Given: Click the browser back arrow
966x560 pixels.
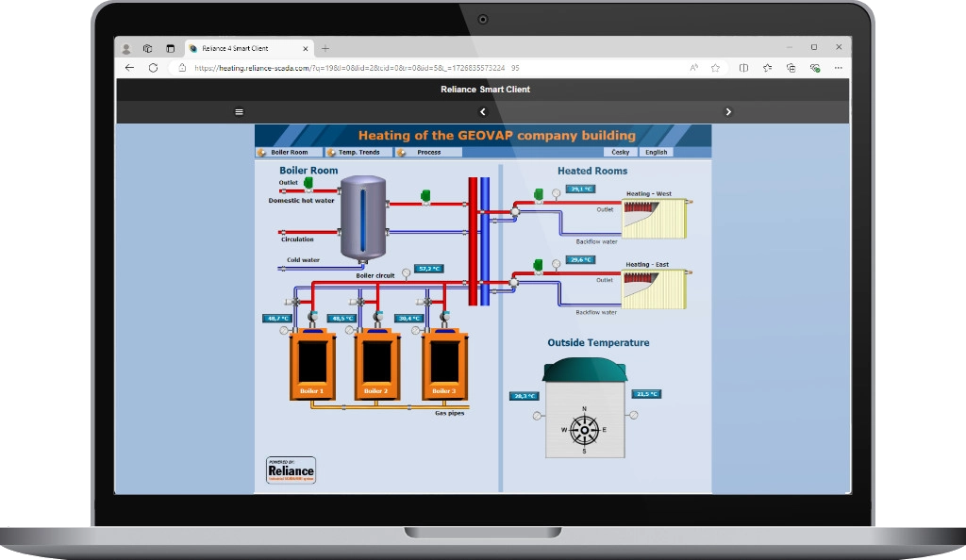Looking at the screenshot, I should coord(129,68).
